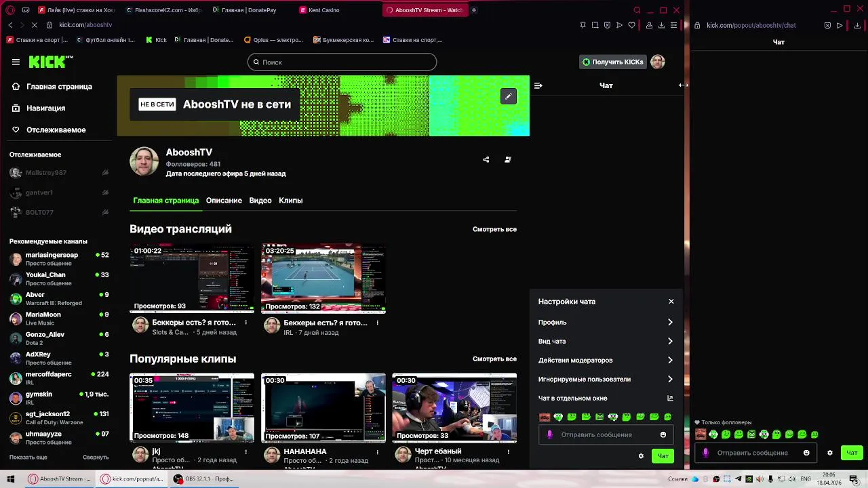Edit the channel banner with pencil icon
Screen dimensions: 868x488
tap(509, 96)
